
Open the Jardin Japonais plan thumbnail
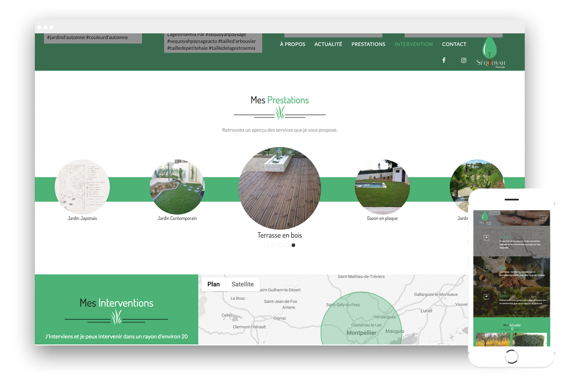click(82, 187)
